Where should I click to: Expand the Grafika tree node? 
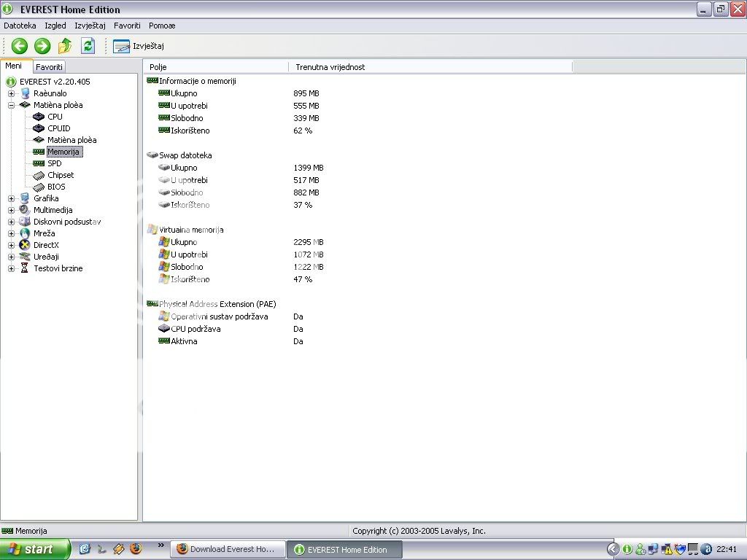coord(12,198)
